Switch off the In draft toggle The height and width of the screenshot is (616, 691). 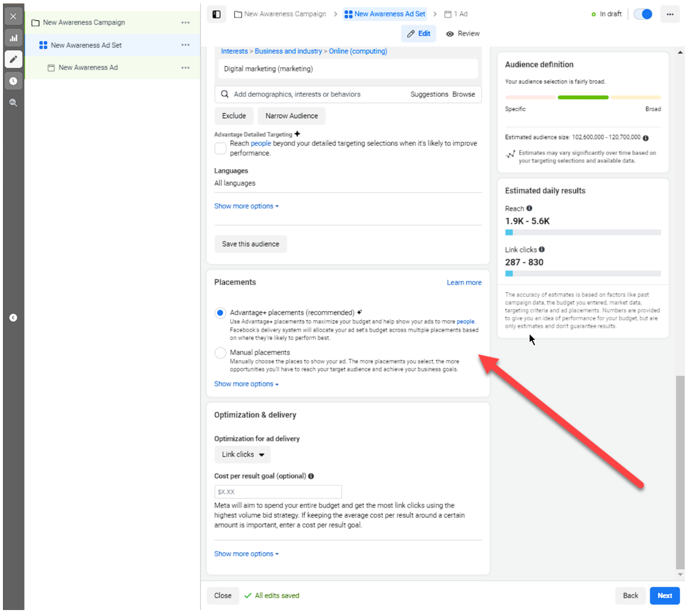643,14
